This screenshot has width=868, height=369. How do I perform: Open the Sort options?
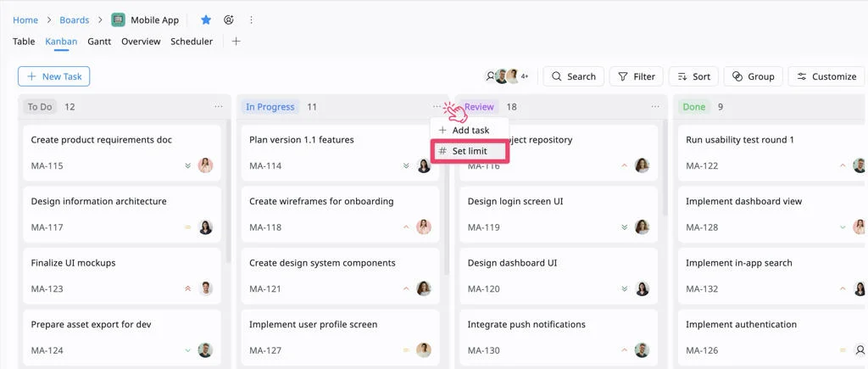tap(693, 76)
